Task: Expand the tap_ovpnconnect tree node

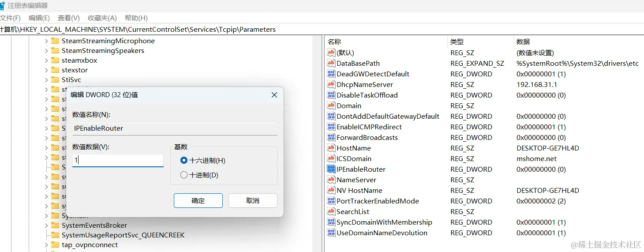Action: pos(46,244)
